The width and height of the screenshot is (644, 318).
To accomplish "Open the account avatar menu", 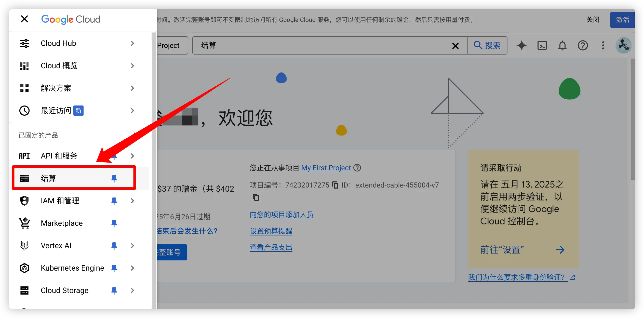I will click(624, 45).
